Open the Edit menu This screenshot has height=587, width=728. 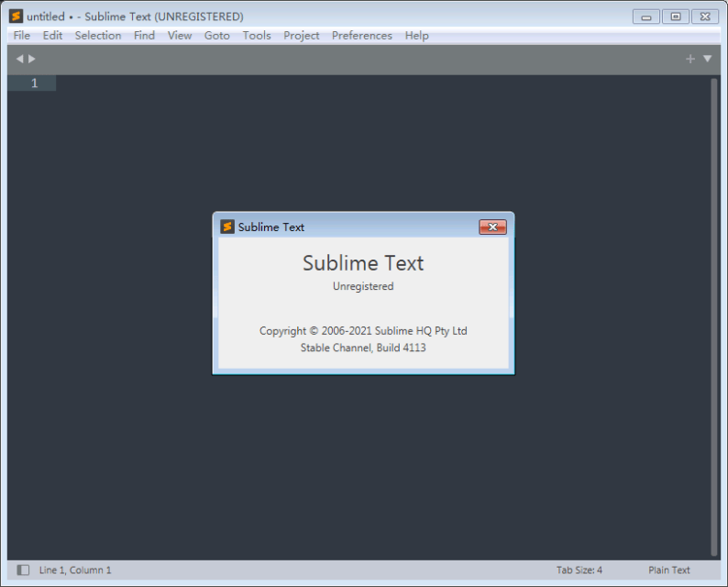pyautogui.click(x=52, y=36)
